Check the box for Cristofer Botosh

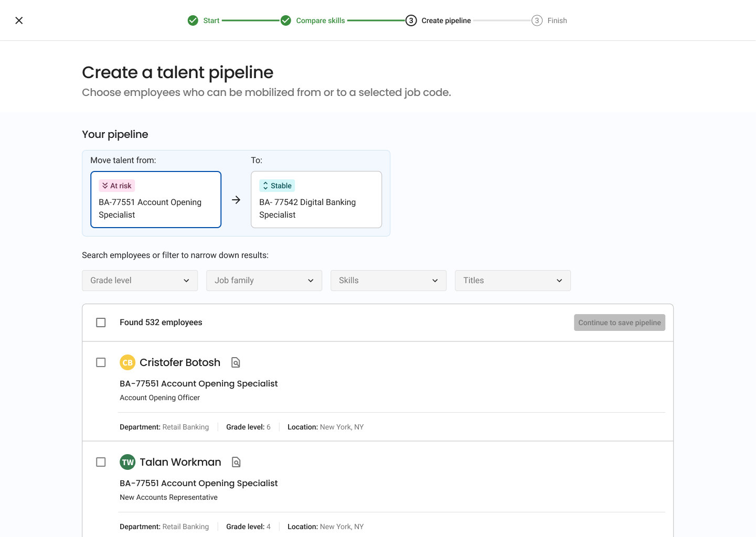pyautogui.click(x=101, y=362)
